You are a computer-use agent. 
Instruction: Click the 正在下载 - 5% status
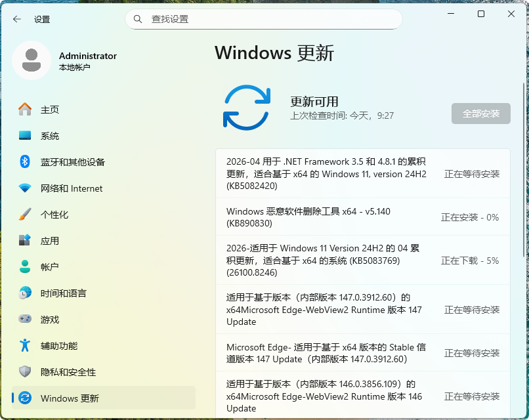pos(470,261)
